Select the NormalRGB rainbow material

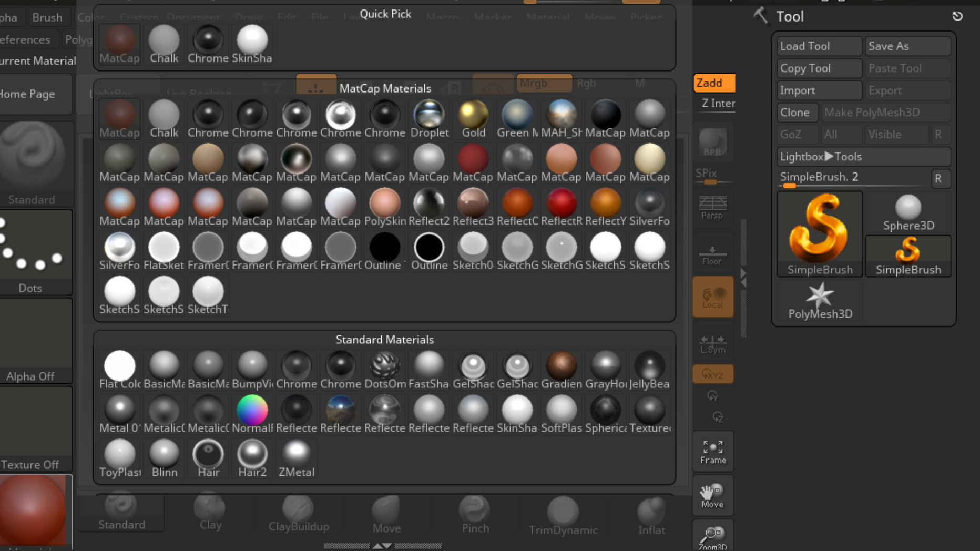[252, 414]
